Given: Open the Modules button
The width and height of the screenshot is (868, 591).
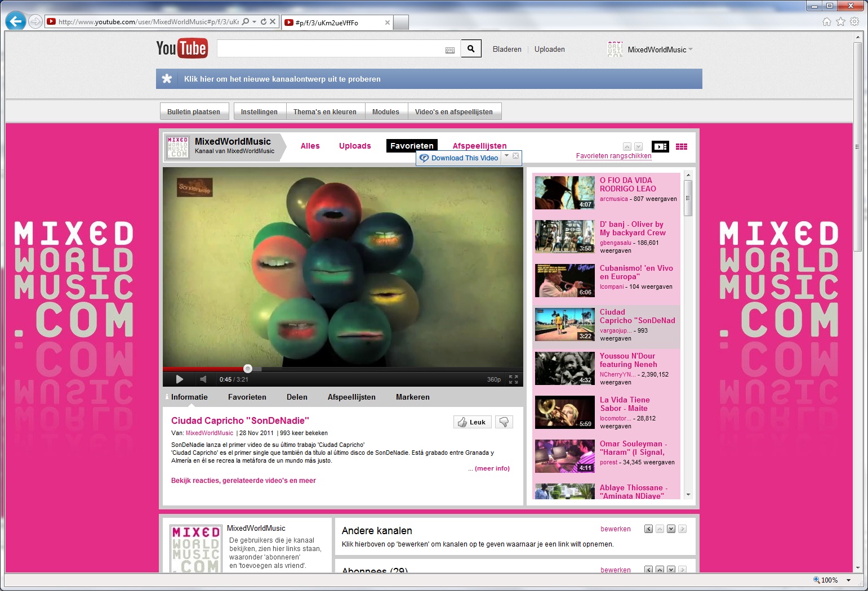Looking at the screenshot, I should click(386, 111).
